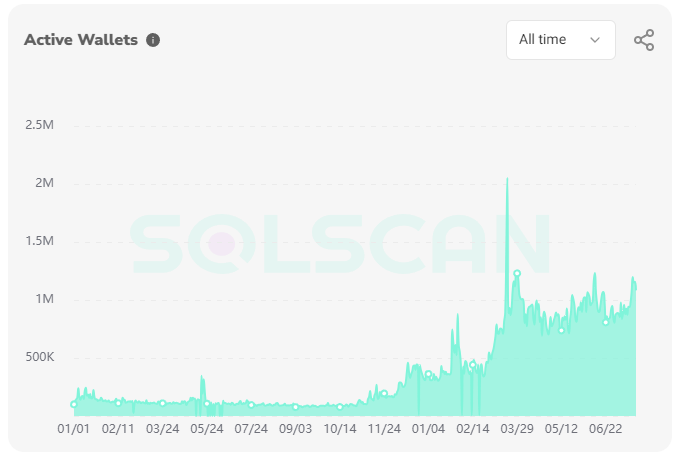This screenshot has height=459, width=679.
Task: Click the 05/12 x-axis date label
Action: [561, 429]
